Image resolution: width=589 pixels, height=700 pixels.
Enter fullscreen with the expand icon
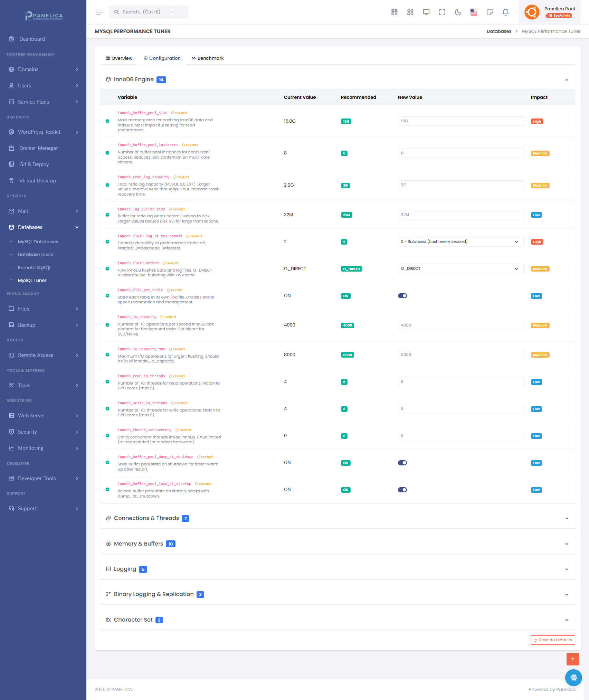coord(442,12)
